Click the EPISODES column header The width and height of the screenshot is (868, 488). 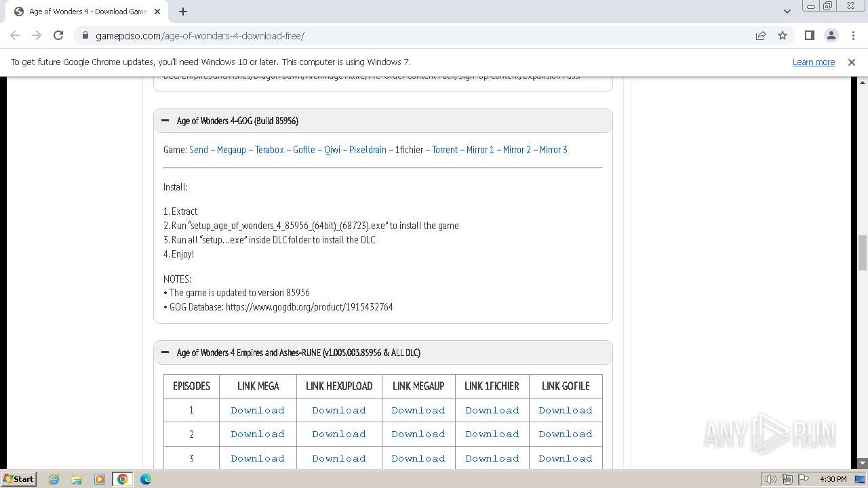[x=191, y=386]
